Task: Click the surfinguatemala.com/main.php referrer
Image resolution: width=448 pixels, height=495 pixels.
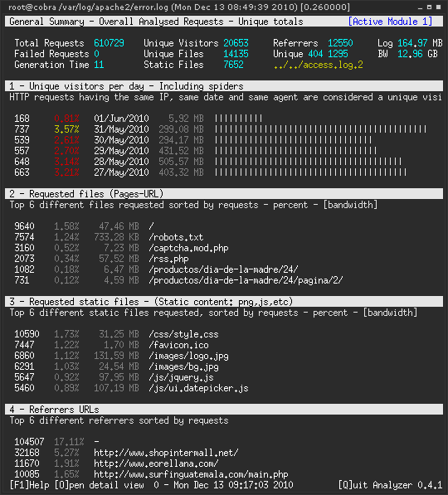Action: [191, 474]
